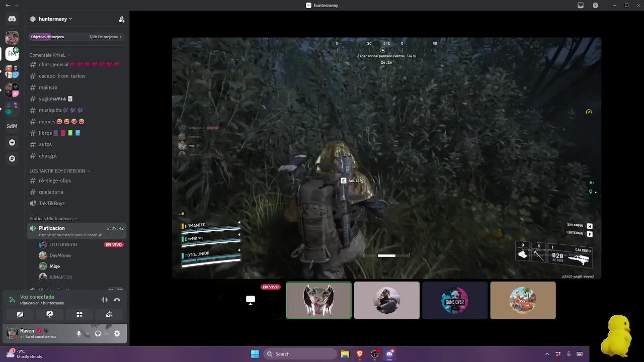
Task: Select Miqe in voice list
Action: tap(82, 266)
